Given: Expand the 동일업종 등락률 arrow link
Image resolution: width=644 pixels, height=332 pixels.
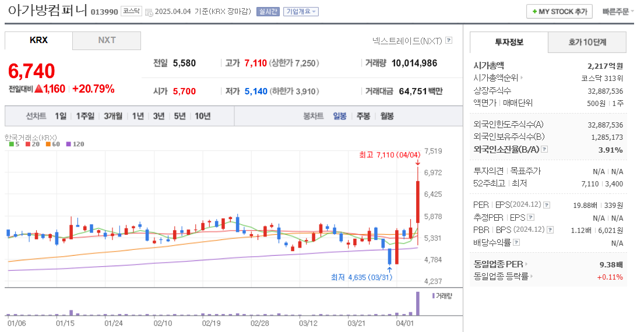Looking at the screenshot, I should coord(531,276).
